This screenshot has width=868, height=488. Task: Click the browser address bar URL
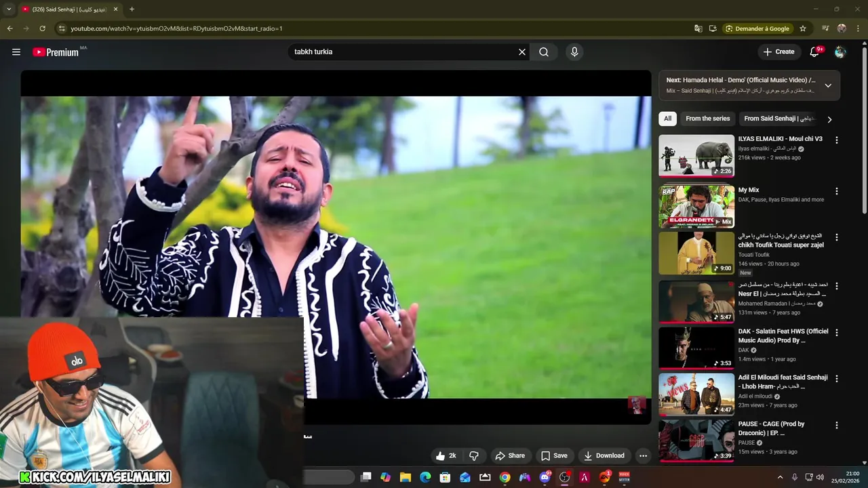click(x=176, y=28)
